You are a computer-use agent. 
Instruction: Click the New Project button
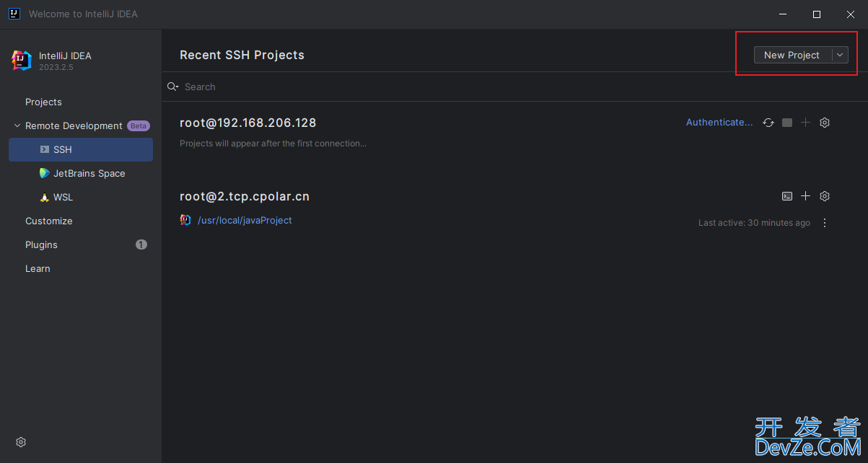pyautogui.click(x=792, y=55)
